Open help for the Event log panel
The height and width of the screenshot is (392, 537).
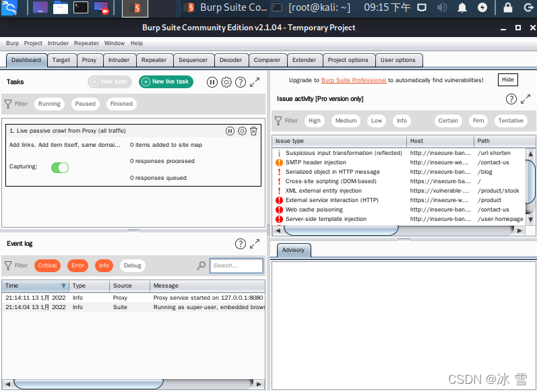click(241, 244)
